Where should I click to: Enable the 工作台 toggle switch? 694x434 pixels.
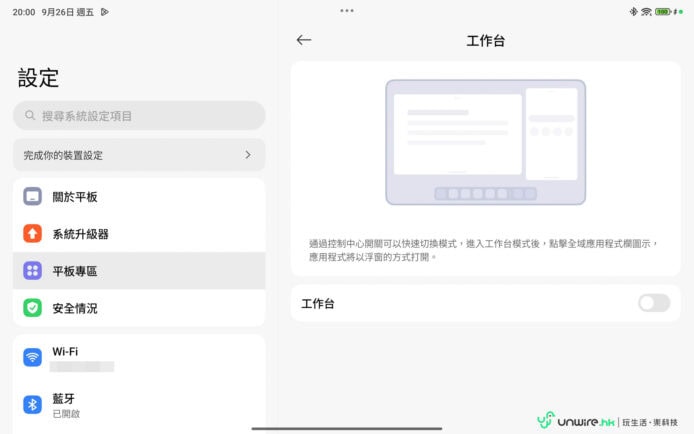tap(653, 303)
